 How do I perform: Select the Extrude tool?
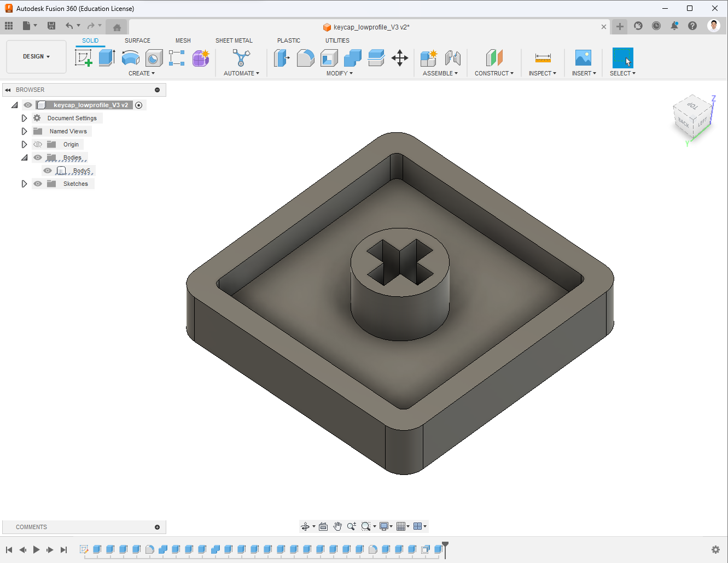click(x=107, y=57)
